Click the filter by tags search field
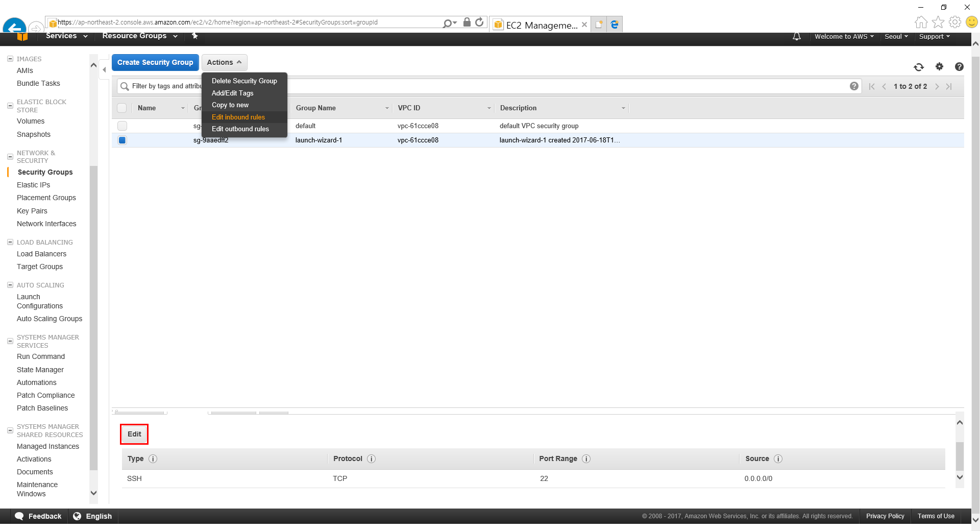This screenshot has height=531, width=980. click(x=489, y=86)
